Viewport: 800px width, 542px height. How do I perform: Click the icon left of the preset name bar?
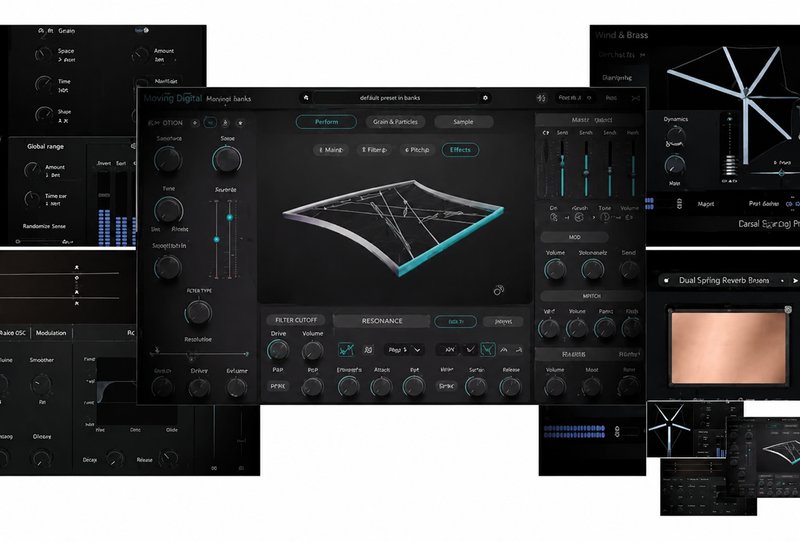coord(306,98)
